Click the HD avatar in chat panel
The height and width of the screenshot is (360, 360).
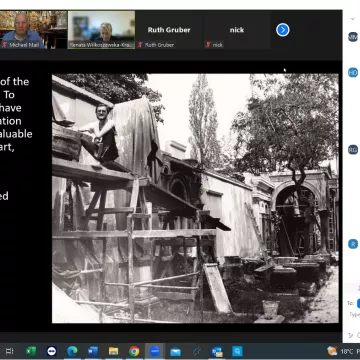353,72
